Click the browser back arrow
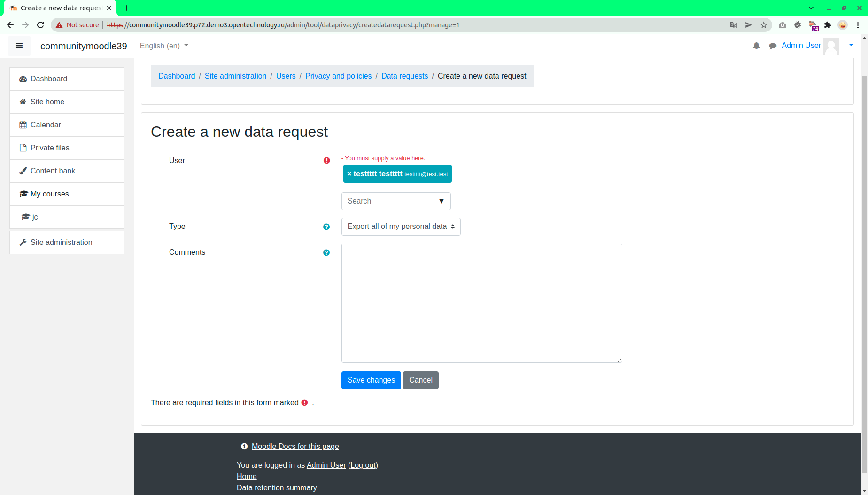The width and height of the screenshot is (868, 495). 10,25
